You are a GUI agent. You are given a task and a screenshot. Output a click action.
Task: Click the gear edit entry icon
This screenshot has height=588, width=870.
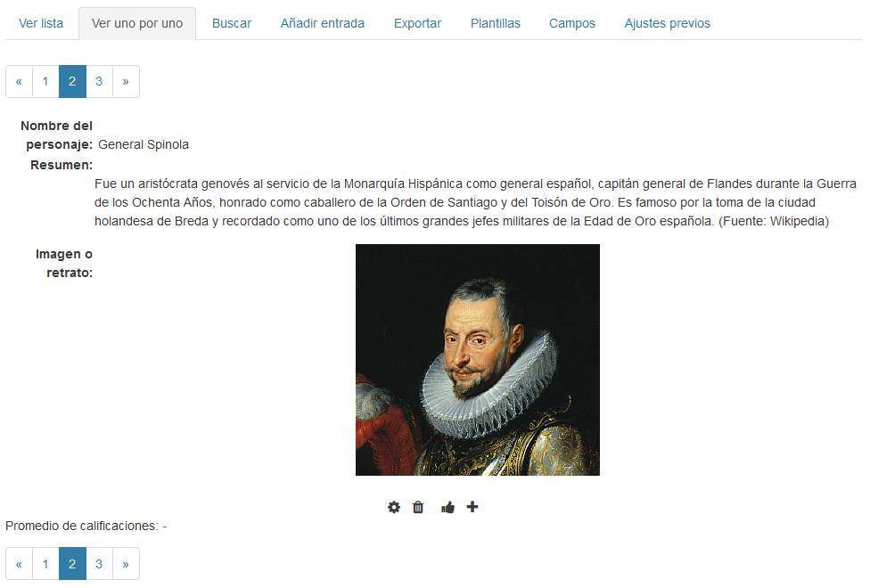click(x=394, y=507)
